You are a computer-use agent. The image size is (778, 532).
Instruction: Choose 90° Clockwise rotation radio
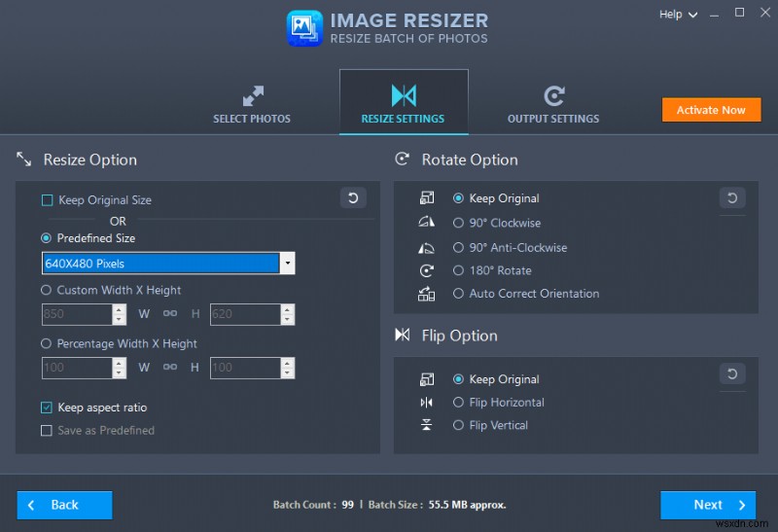[x=458, y=223]
